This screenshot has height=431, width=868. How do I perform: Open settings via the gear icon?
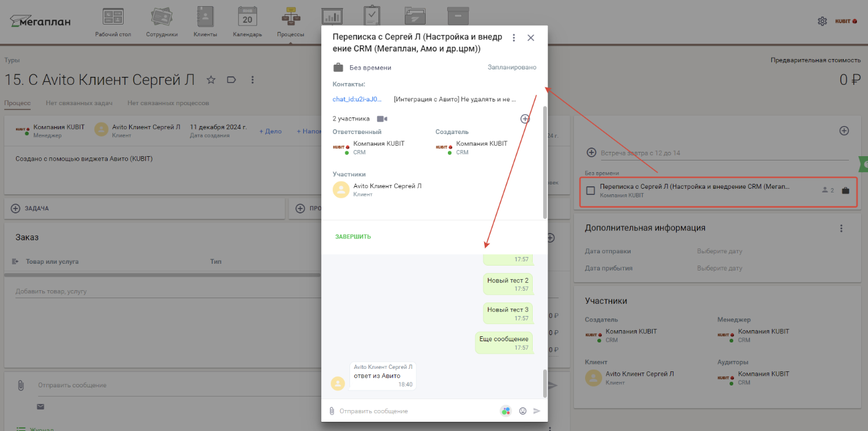[822, 22]
